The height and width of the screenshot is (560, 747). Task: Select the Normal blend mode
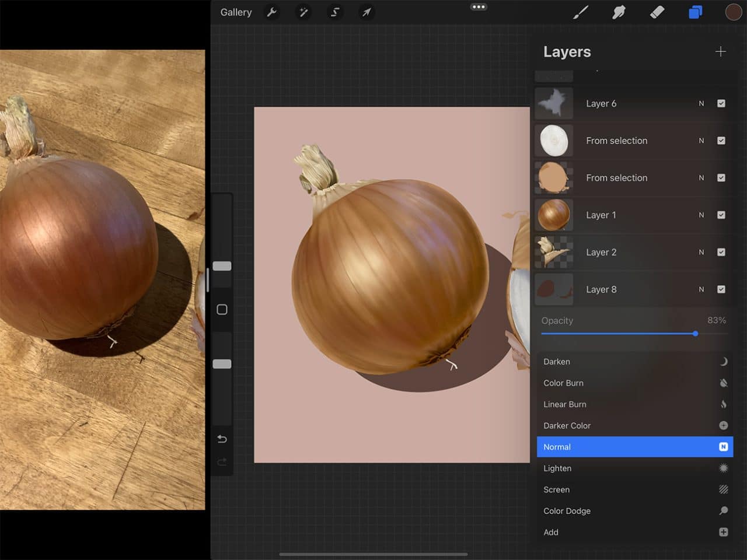(x=634, y=447)
